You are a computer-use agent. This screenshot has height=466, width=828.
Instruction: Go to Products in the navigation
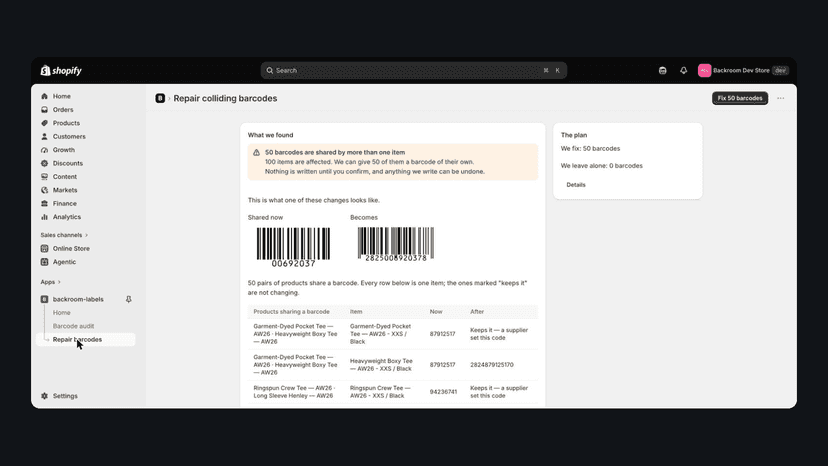(66, 123)
